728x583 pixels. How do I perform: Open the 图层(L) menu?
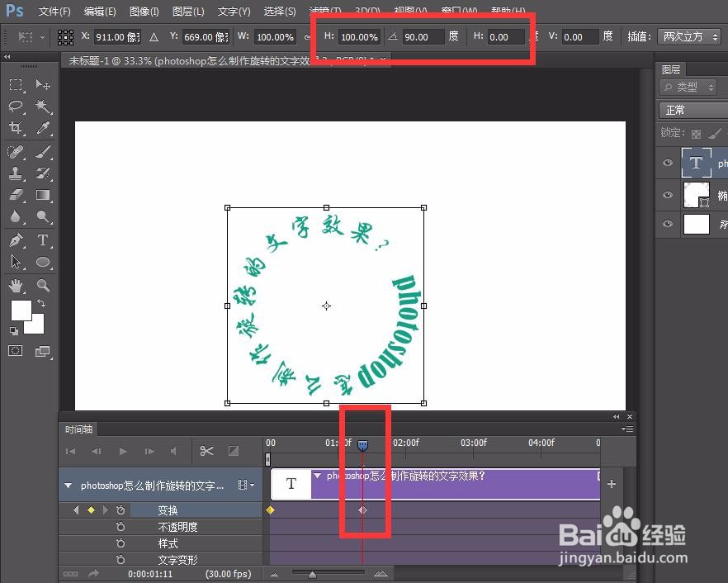(188, 12)
